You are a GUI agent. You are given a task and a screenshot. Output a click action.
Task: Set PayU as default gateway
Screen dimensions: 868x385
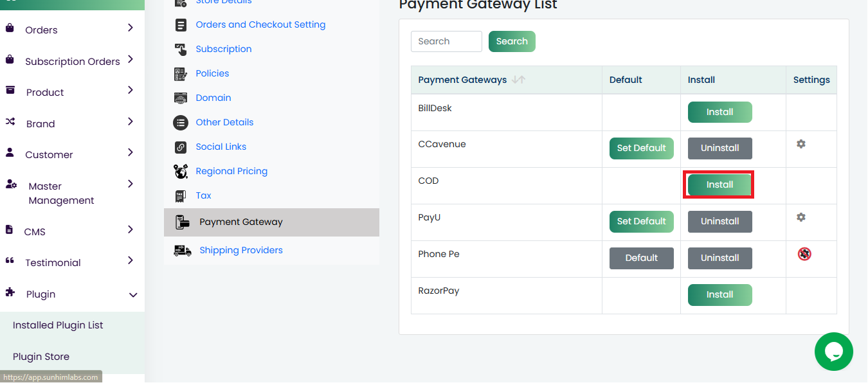[x=641, y=222]
